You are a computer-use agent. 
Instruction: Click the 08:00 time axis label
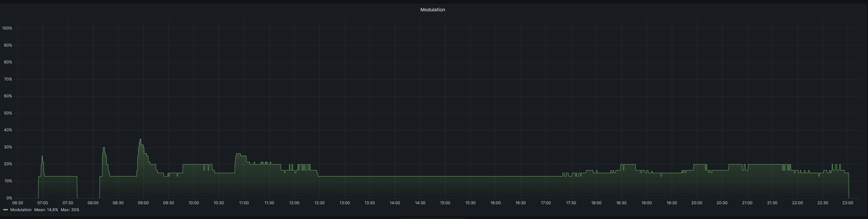click(x=93, y=203)
